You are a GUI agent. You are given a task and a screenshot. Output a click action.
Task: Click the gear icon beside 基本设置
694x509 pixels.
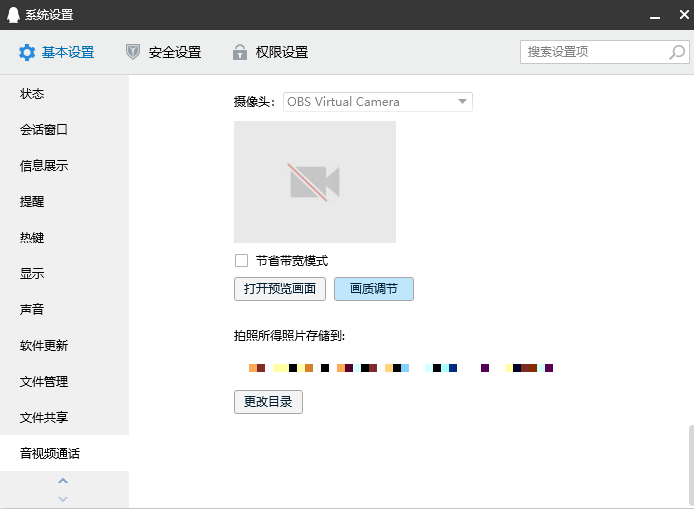coord(27,52)
